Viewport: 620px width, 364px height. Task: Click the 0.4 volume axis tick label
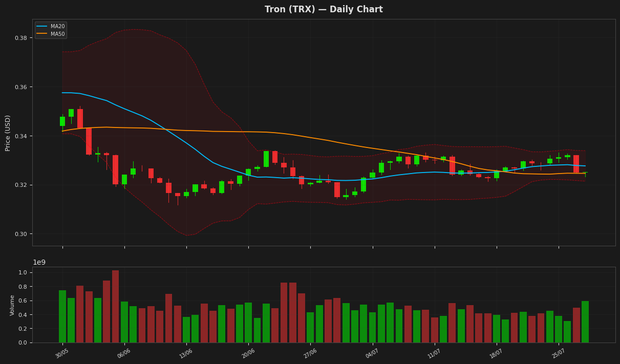pyautogui.click(x=24, y=314)
